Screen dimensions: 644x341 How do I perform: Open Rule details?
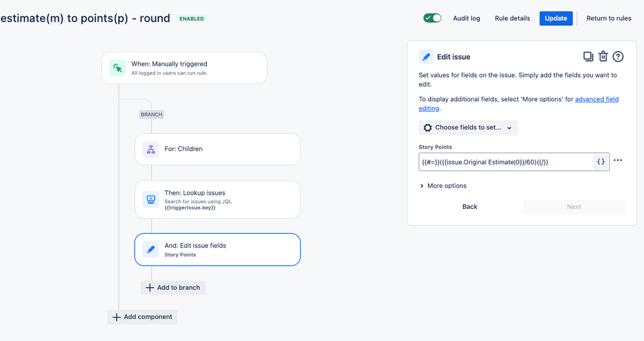[512, 19]
